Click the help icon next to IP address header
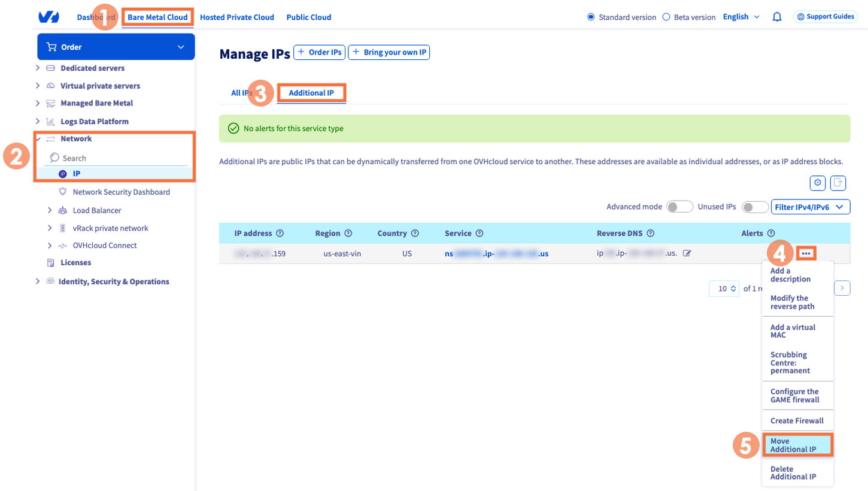Screen dimensions: 868x491 click(x=280, y=234)
